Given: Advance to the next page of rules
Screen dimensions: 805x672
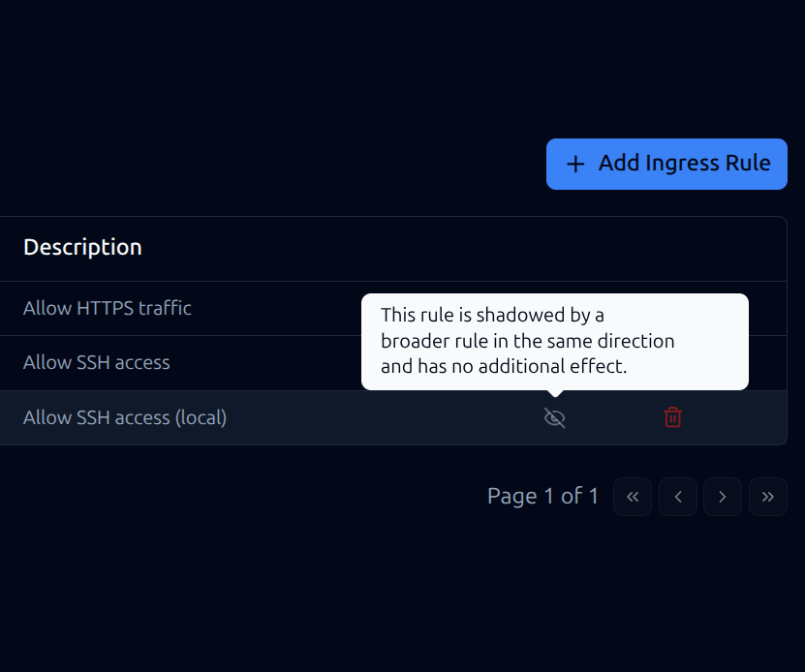Looking at the screenshot, I should pos(723,496).
